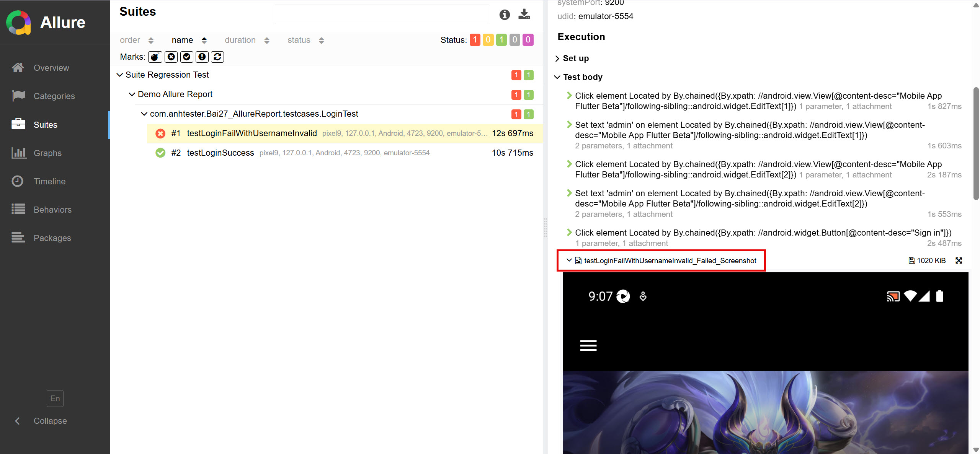Toggle the new failed mark filter
980x454 pixels.
(x=171, y=57)
